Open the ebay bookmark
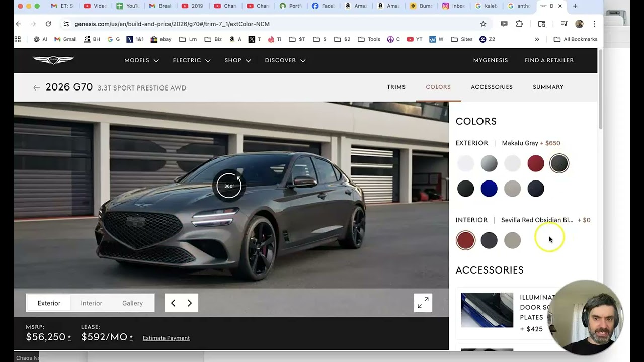This screenshot has width=644, height=362. point(161,39)
